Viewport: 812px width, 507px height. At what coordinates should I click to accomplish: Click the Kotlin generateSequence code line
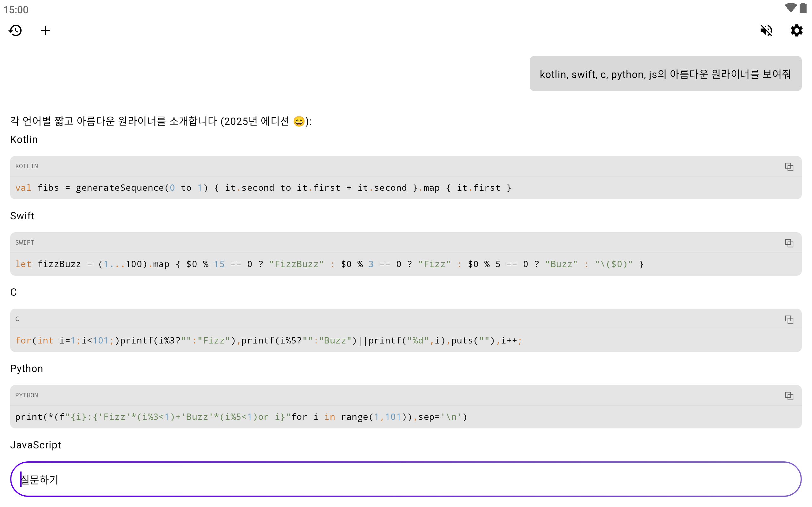pos(263,188)
